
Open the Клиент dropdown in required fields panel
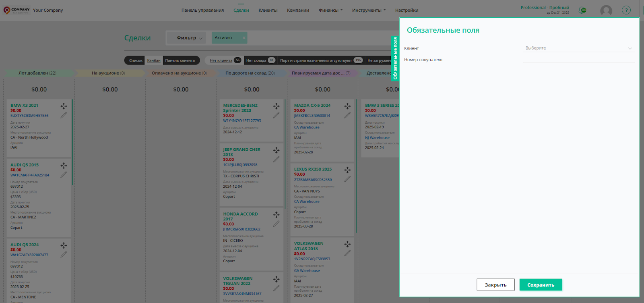click(578, 48)
